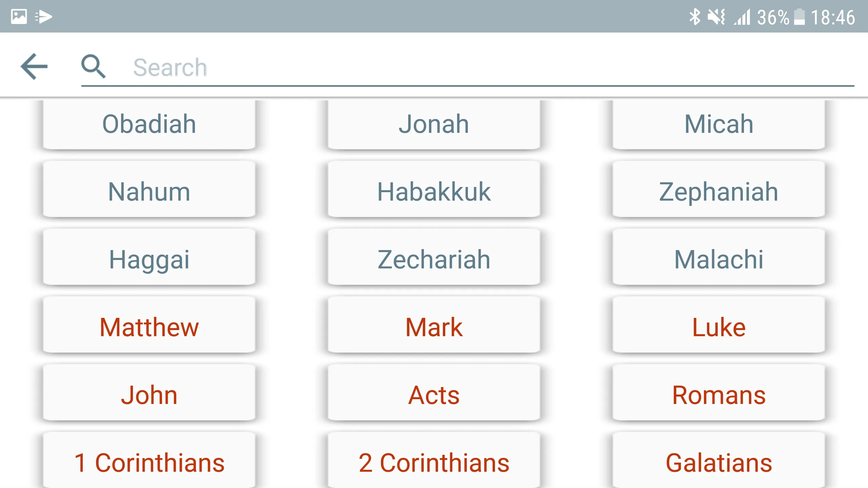Open the book of Matthew
Screen dimensions: 868x488
click(x=149, y=326)
